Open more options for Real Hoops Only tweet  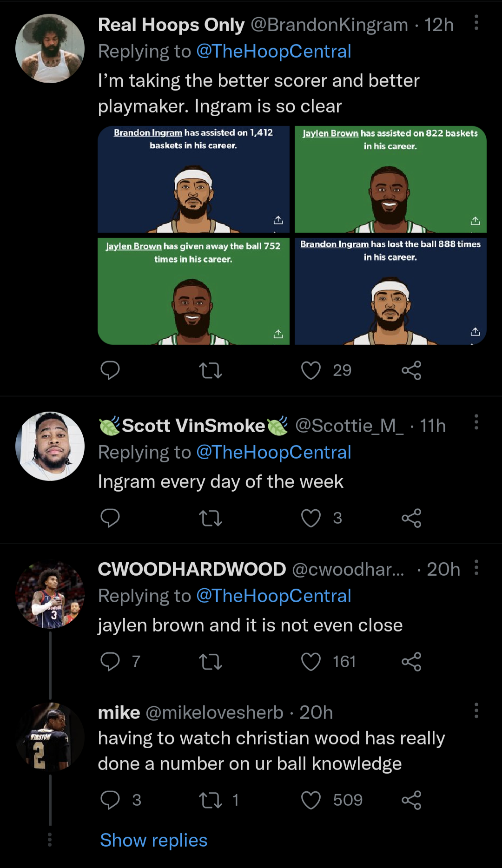pos(476,22)
